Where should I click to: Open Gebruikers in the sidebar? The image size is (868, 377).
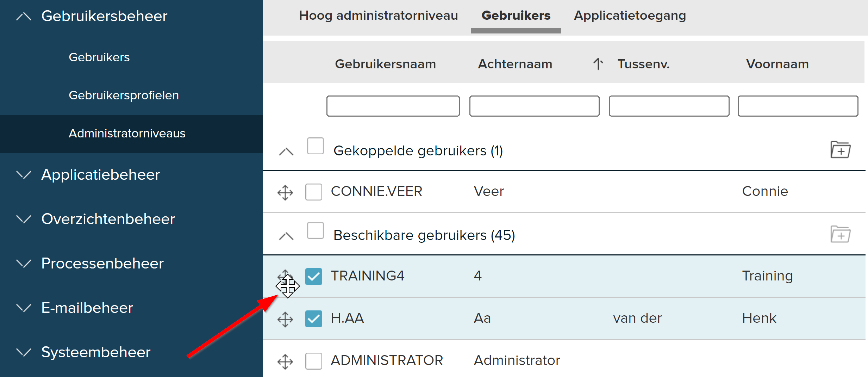point(99,57)
